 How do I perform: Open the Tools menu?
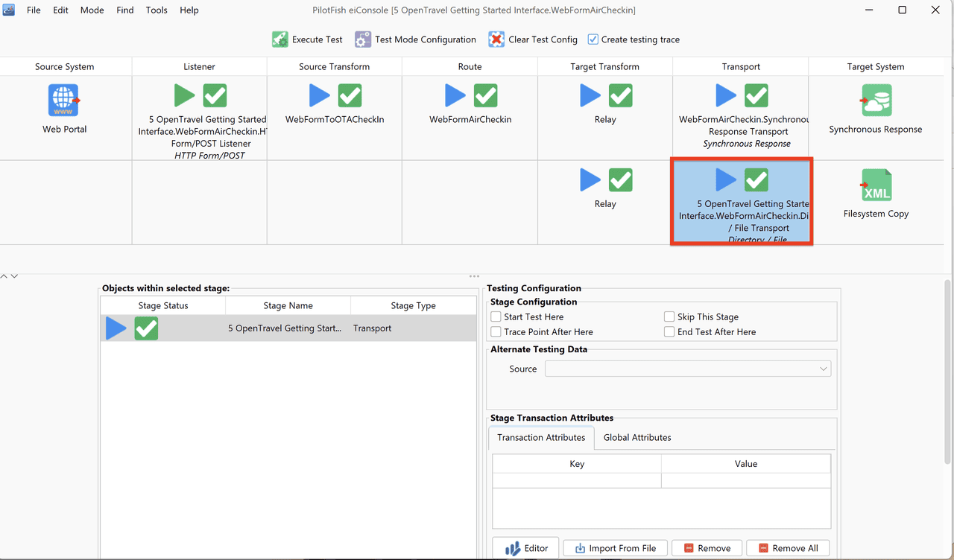click(x=157, y=10)
